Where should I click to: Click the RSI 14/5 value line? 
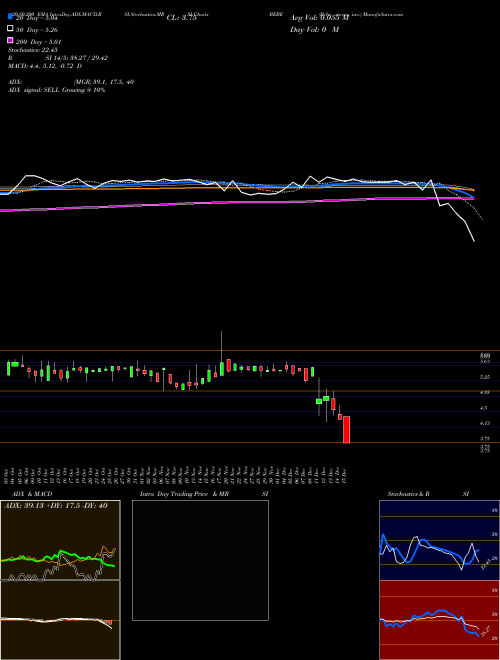(x=58, y=58)
